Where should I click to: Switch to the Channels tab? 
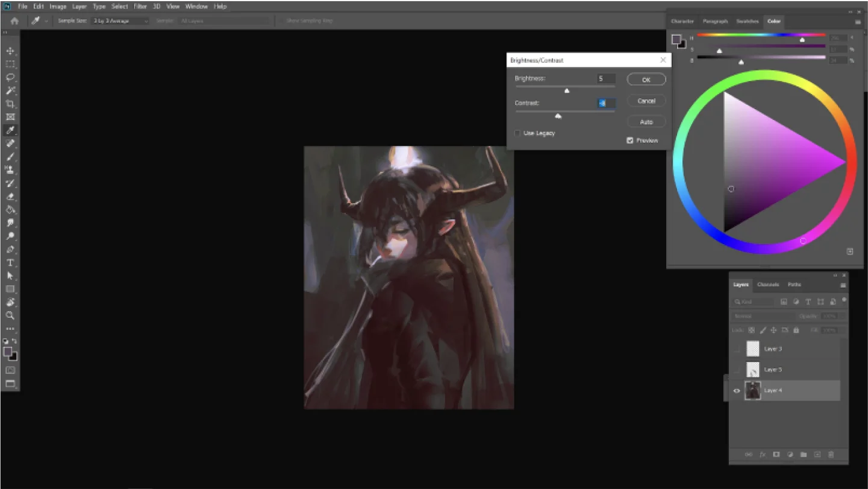pyautogui.click(x=768, y=285)
